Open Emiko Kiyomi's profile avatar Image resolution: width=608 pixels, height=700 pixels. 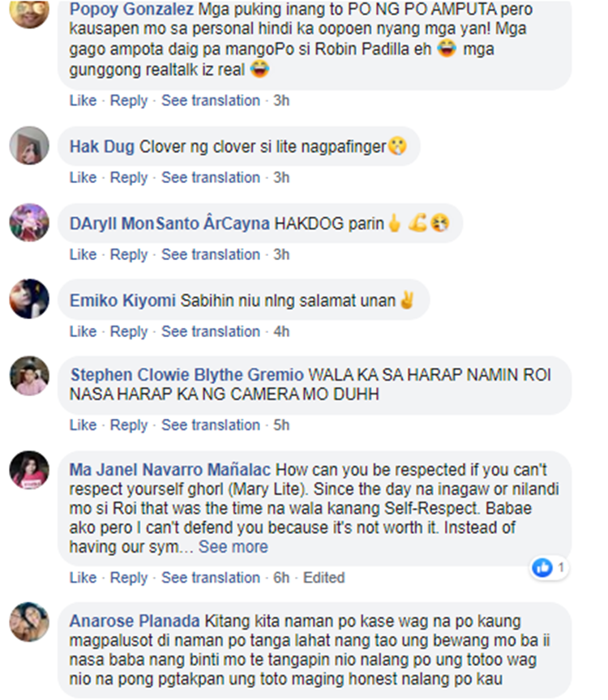click(29, 299)
